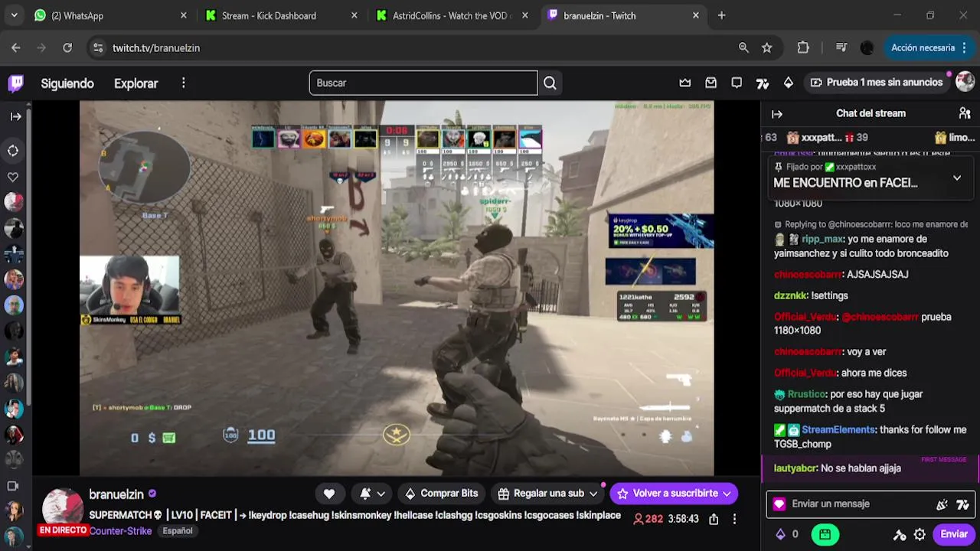
Task: Open Prime loot crown icon
Action: coord(685,83)
